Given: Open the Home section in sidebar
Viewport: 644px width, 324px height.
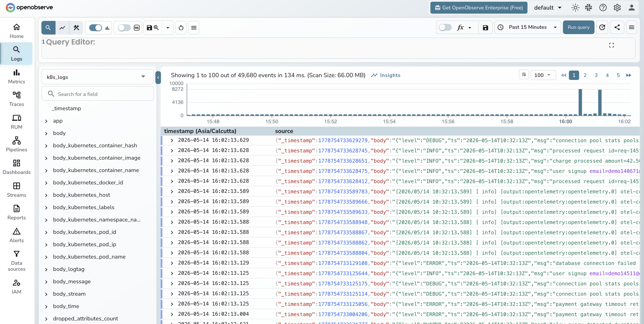Looking at the screenshot, I should point(16,31).
